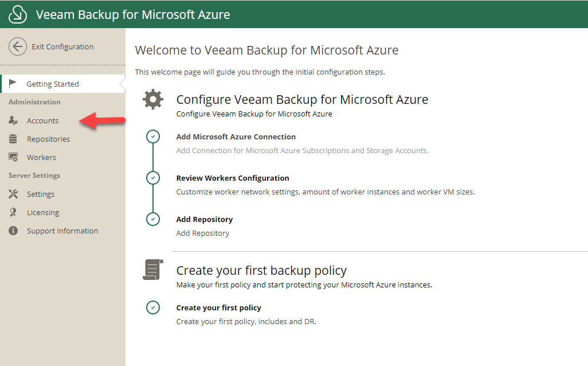Viewport: 588px width, 366px height.
Task: Click checkmark beside Create your first policy
Action: pyautogui.click(x=153, y=307)
